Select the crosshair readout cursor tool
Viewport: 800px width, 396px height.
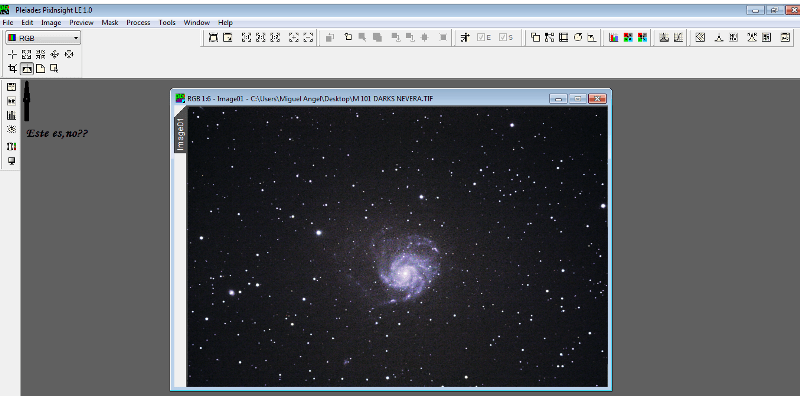pos(13,55)
